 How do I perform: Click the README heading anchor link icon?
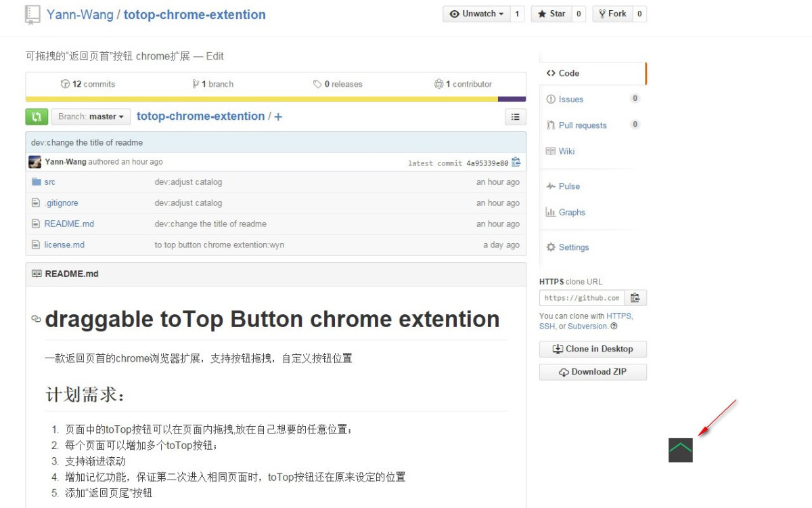[36, 319]
